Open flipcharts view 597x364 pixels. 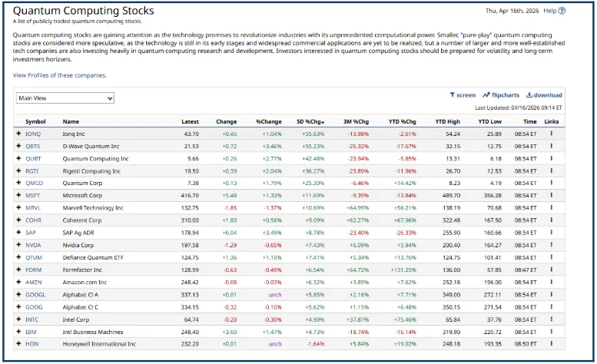point(501,95)
